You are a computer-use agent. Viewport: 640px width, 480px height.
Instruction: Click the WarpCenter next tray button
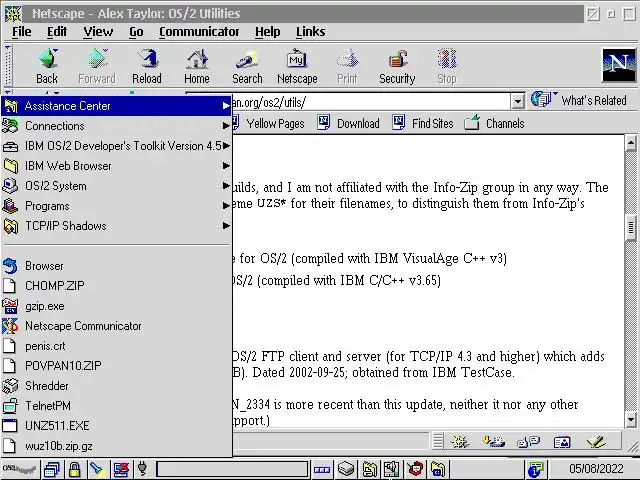click(322, 470)
